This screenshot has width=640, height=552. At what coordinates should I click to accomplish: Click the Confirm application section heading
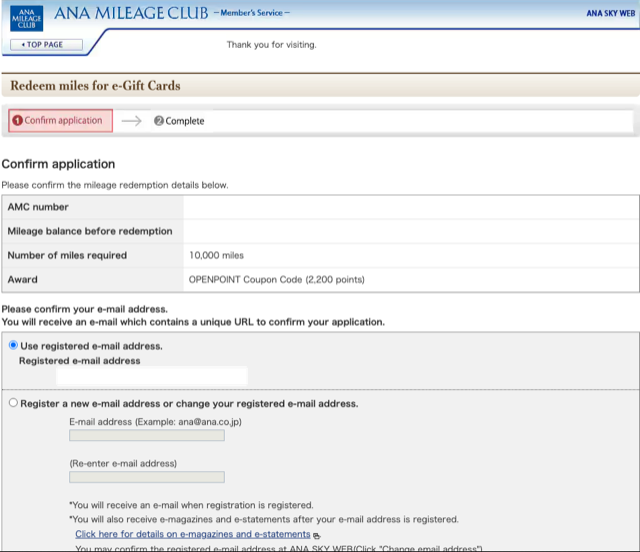(x=58, y=164)
